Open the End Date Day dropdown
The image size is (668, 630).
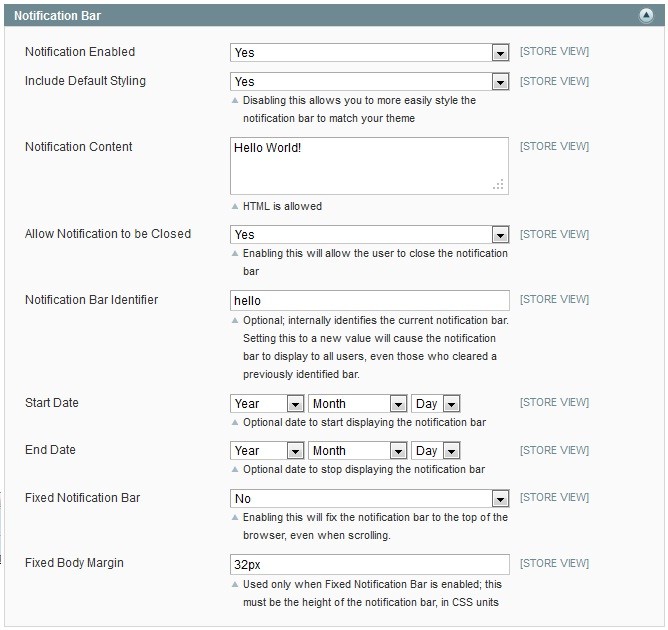pos(435,451)
